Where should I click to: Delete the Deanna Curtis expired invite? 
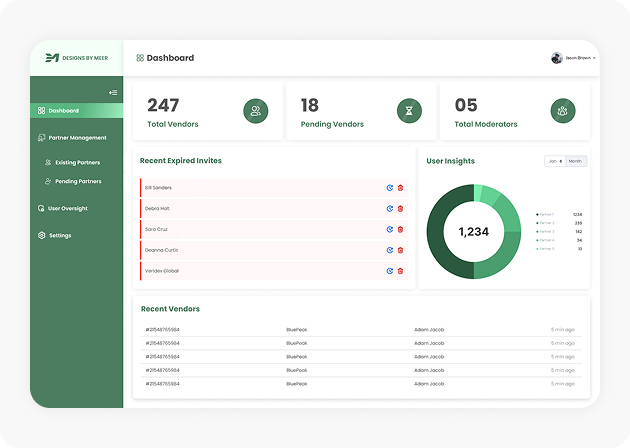click(x=400, y=250)
